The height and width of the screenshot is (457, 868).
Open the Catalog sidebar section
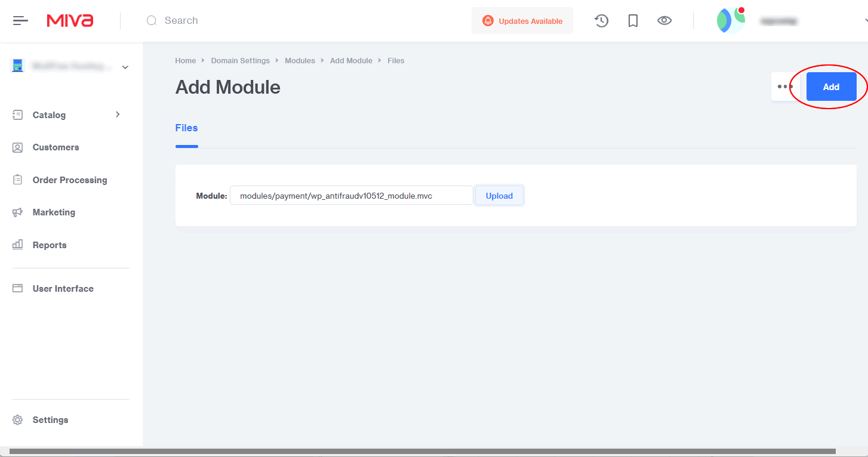coord(49,115)
